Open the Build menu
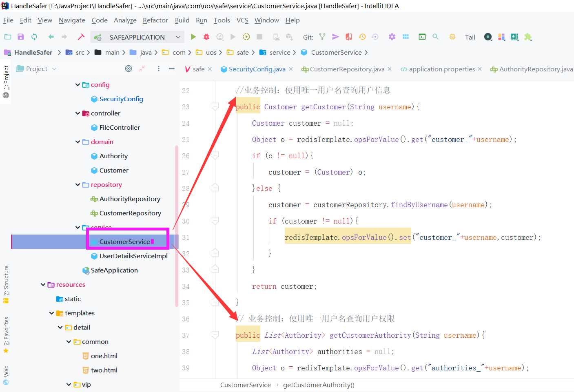 click(x=182, y=20)
